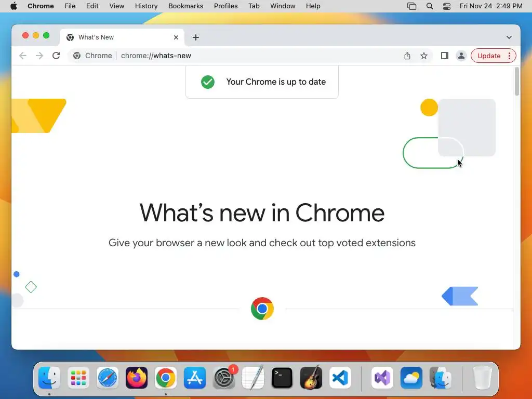Open the Profiles menu

point(225,6)
